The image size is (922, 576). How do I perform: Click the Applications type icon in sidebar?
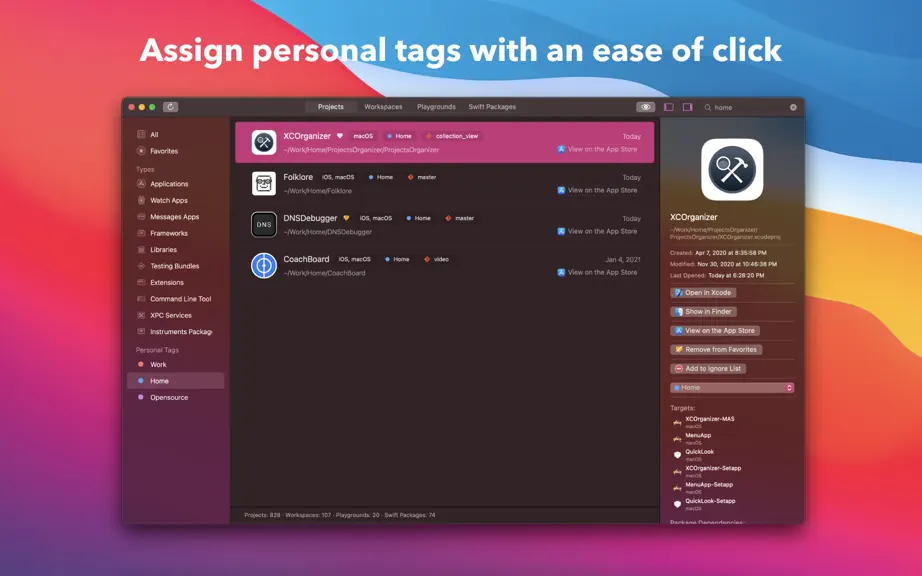coord(141,184)
